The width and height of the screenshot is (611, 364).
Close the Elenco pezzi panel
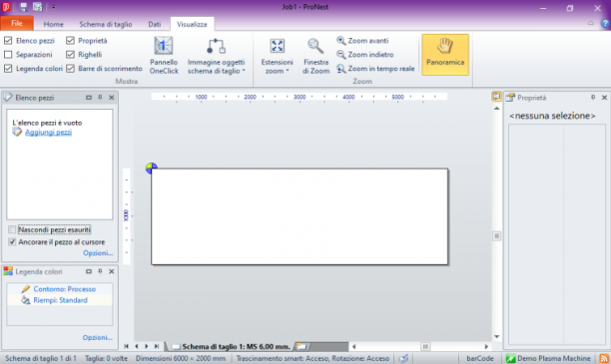pos(112,98)
